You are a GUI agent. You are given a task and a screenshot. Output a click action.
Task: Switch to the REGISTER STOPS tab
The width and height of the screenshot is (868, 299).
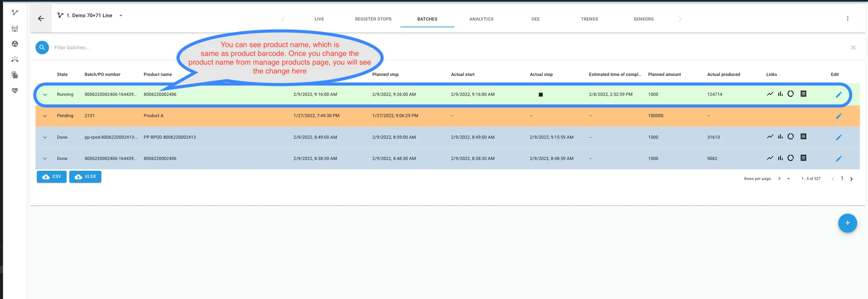pyautogui.click(x=373, y=19)
